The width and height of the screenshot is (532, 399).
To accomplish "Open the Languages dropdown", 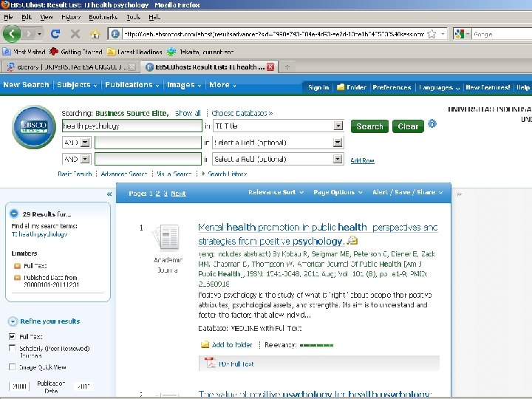I will [439, 87].
